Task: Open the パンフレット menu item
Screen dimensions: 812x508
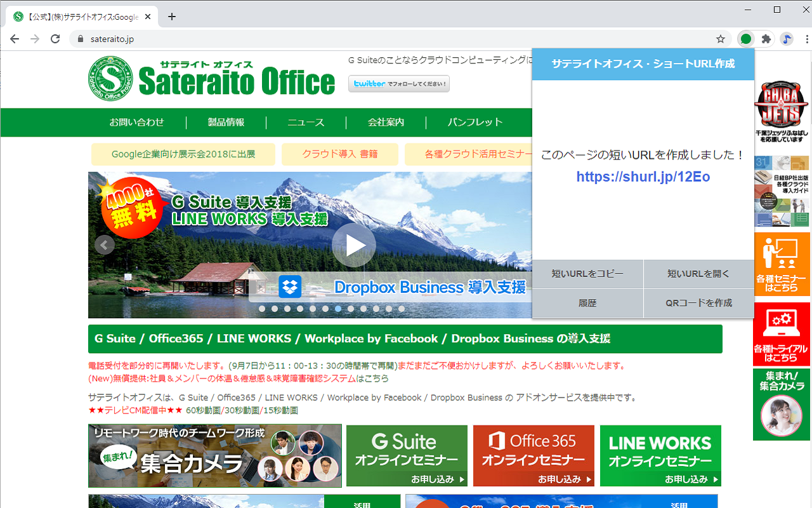Action: [x=475, y=123]
